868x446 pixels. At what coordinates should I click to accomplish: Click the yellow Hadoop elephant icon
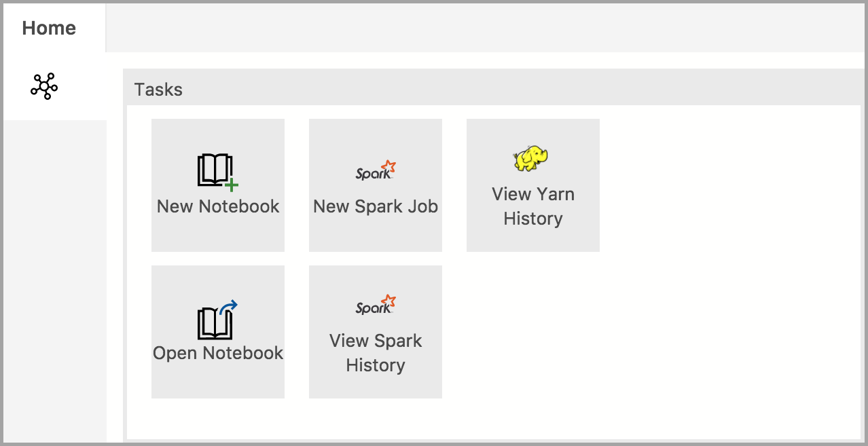pyautogui.click(x=531, y=159)
